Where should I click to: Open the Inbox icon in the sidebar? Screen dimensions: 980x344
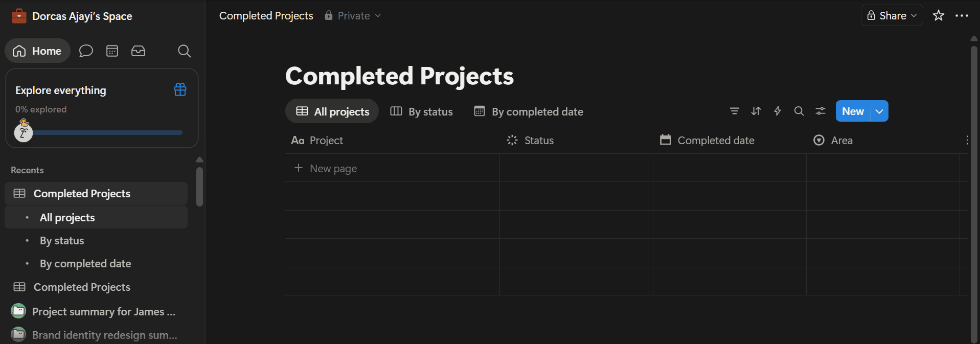click(x=138, y=51)
